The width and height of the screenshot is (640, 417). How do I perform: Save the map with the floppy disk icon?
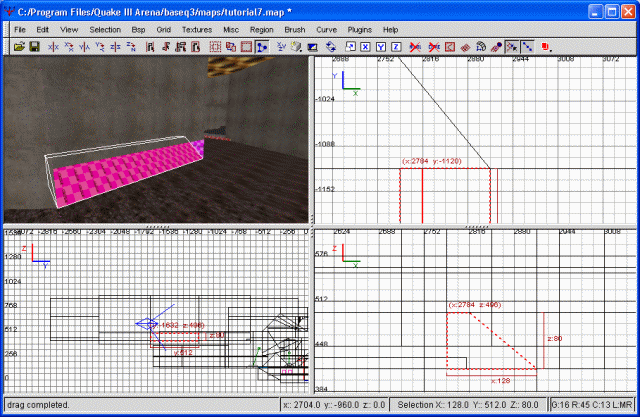(x=34, y=47)
